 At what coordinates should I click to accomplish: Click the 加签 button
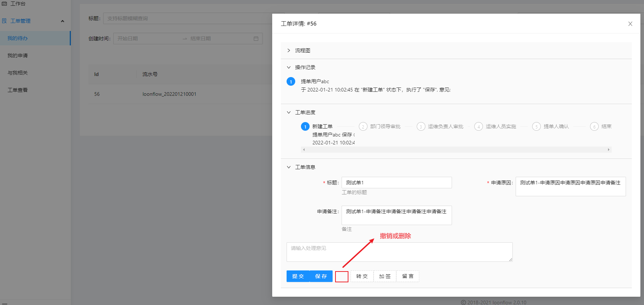pyautogui.click(x=385, y=276)
